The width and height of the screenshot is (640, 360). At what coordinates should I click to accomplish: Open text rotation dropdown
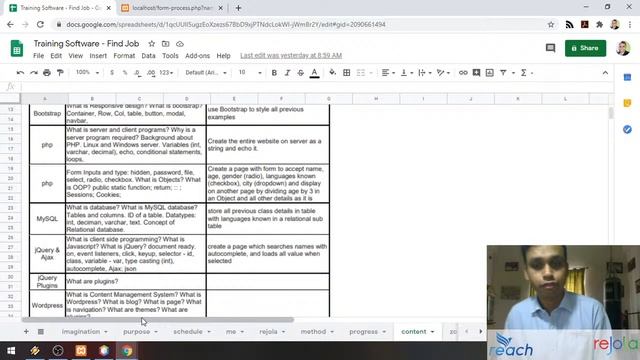click(x=443, y=73)
